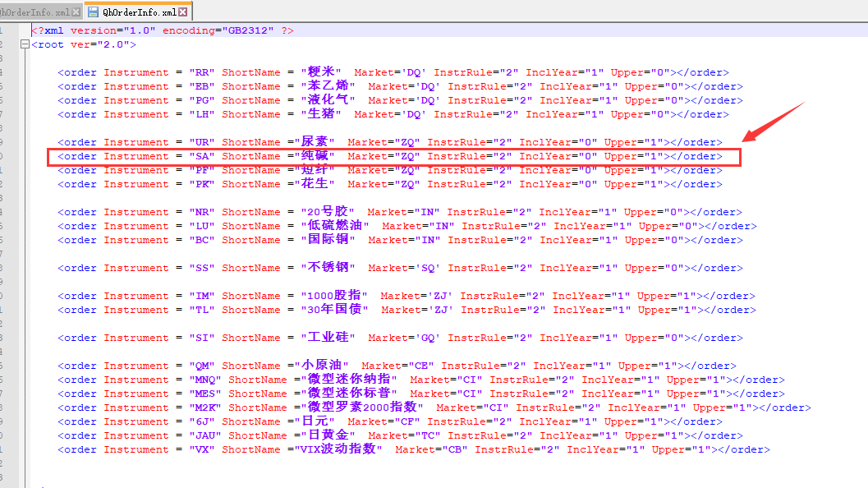
Task: Click Instrument "LU" value
Action: tap(201, 226)
